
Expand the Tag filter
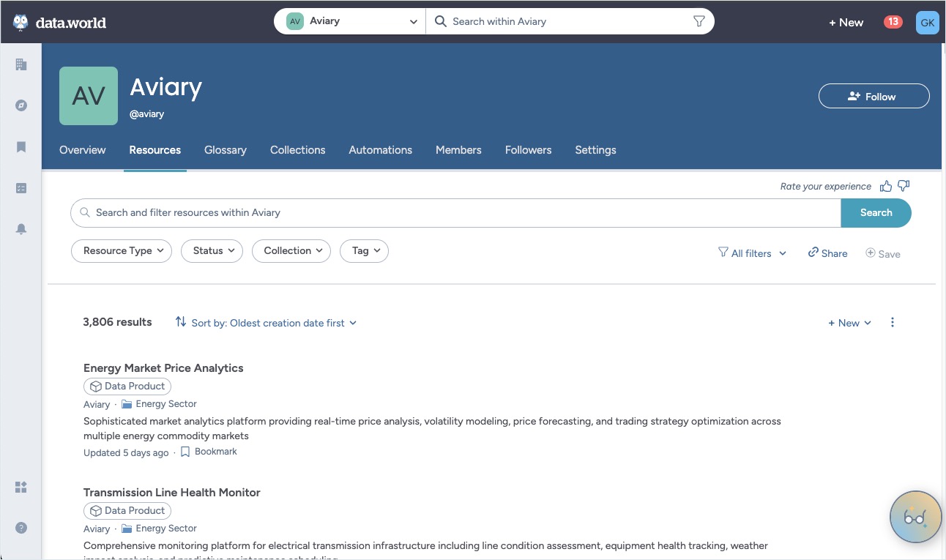(x=365, y=250)
